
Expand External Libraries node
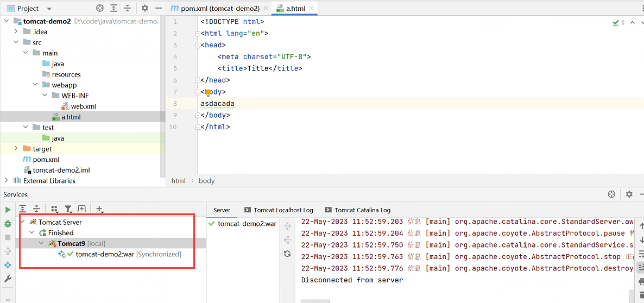tap(7, 180)
